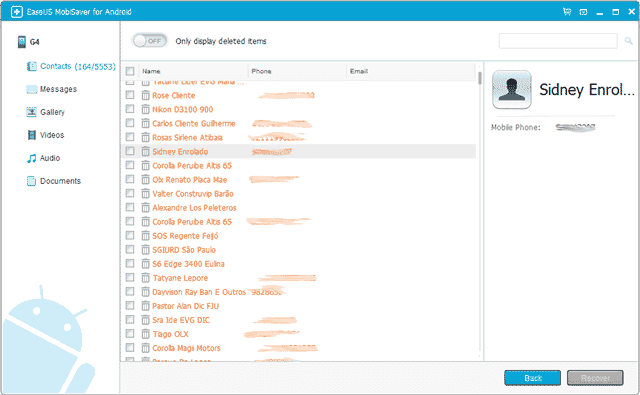Check the Rose Cliente checkbox
The width and height of the screenshot is (640, 395).
click(x=130, y=95)
